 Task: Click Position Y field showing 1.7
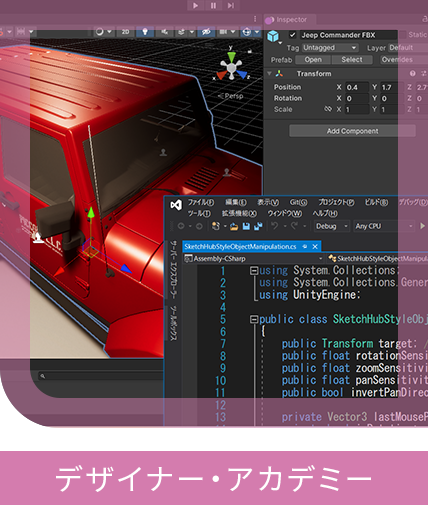392,87
